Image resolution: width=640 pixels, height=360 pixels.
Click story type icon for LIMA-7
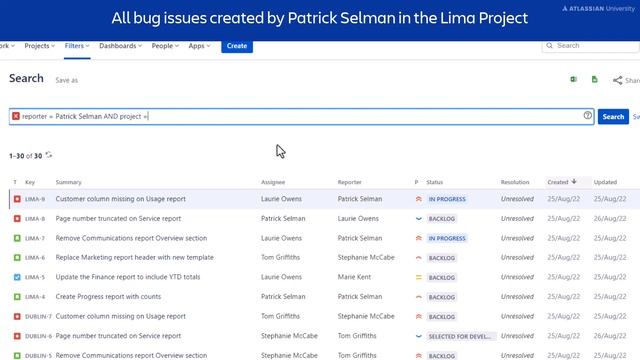[17, 238]
